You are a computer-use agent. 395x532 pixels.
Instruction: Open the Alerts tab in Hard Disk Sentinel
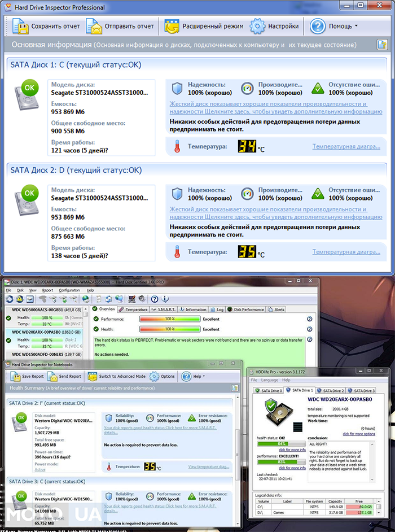pos(276,309)
